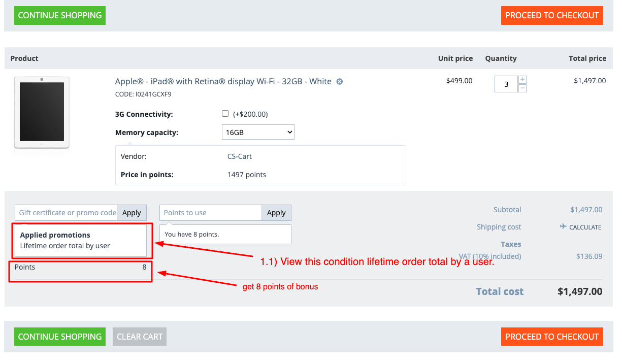This screenshot has width=622, height=364.
Task: Open the CS-Cart vendor link
Action: [240, 156]
